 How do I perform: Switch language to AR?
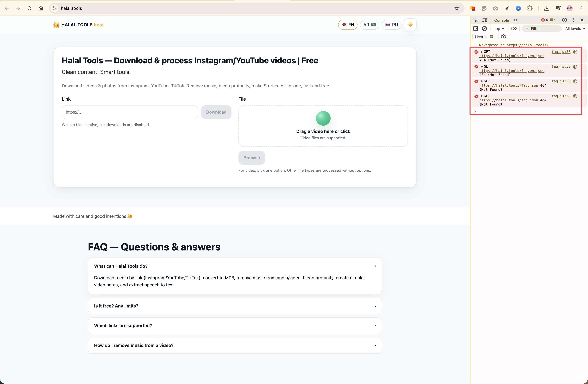pos(369,25)
